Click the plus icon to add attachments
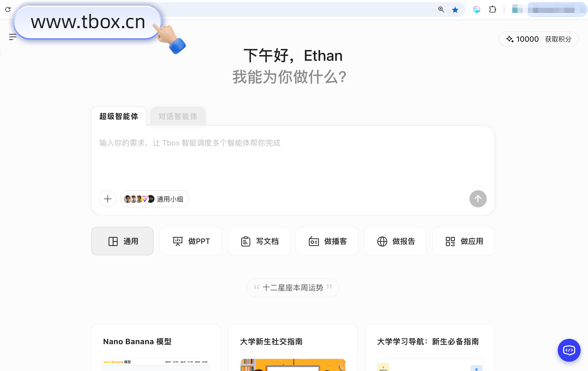 pyautogui.click(x=108, y=199)
